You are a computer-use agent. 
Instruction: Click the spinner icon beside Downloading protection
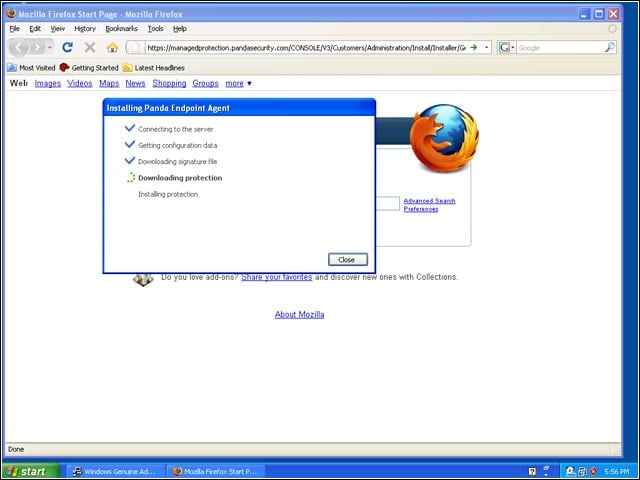point(130,178)
